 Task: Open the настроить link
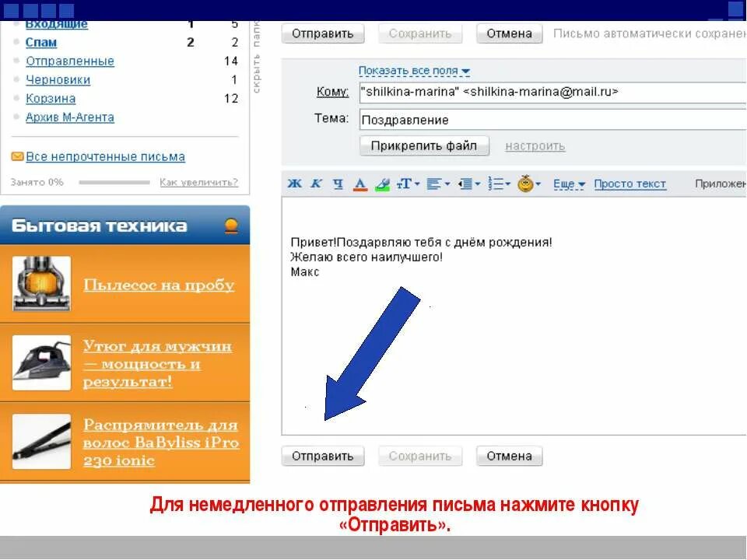(535, 146)
